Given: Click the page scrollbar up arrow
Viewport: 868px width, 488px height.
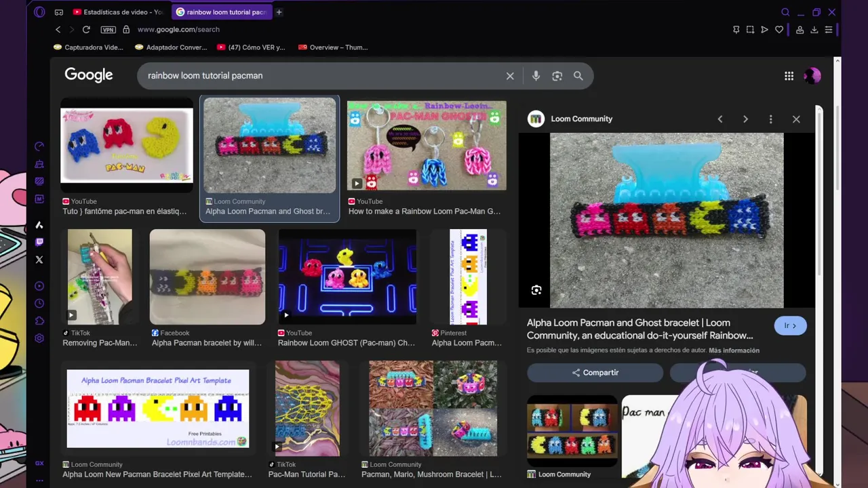Looking at the screenshot, I should [837, 62].
